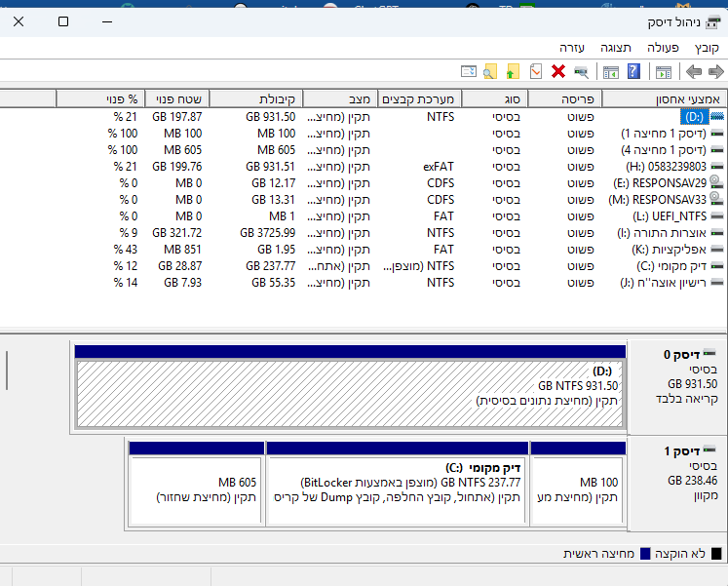
Task: Click the % 43 free percentage cell
Action: [126, 250]
